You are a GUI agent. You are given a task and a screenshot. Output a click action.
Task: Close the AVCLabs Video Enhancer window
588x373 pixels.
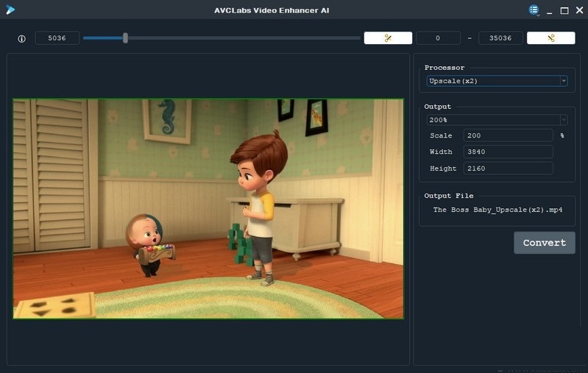[579, 10]
